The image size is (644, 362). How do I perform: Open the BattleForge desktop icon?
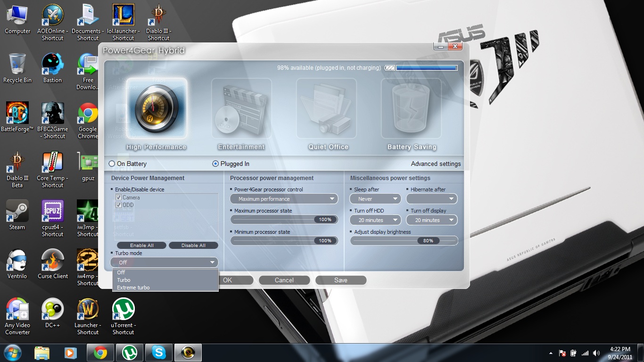(x=17, y=117)
